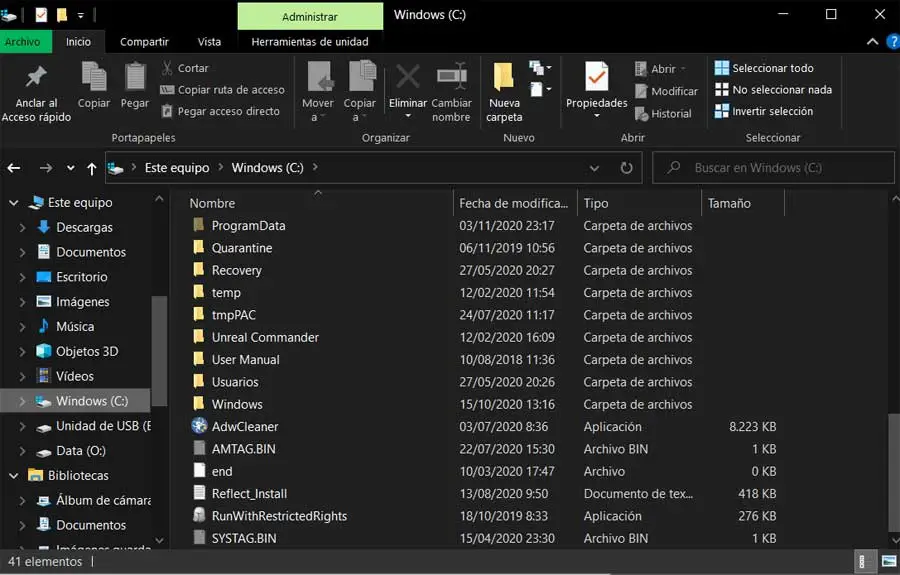Click Invertir selección
900x575 pixels.
[764, 111]
